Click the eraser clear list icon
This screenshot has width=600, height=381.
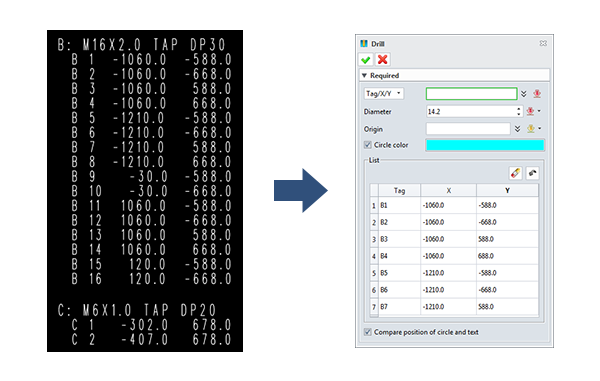coord(515,173)
